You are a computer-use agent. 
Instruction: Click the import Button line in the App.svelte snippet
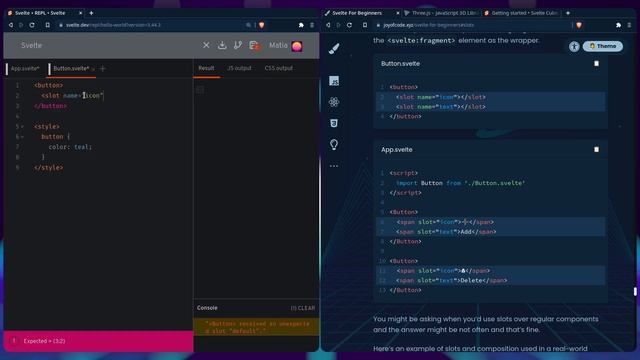pyautogui.click(x=460, y=183)
